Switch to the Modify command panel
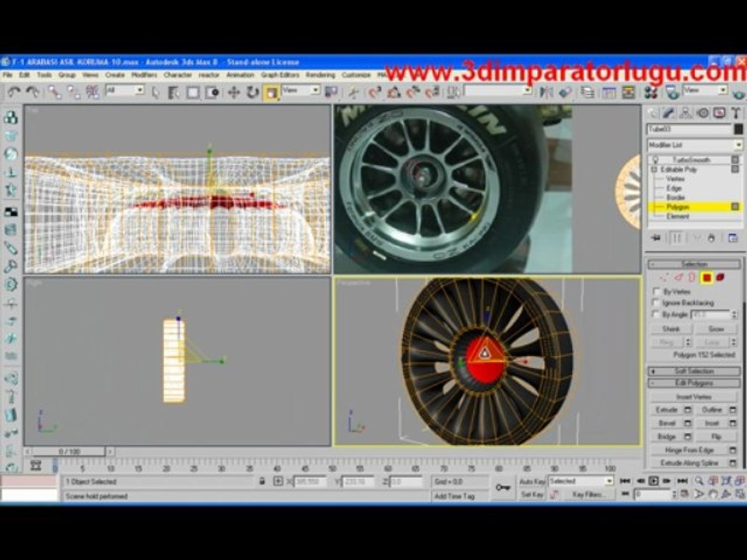 [x=669, y=113]
